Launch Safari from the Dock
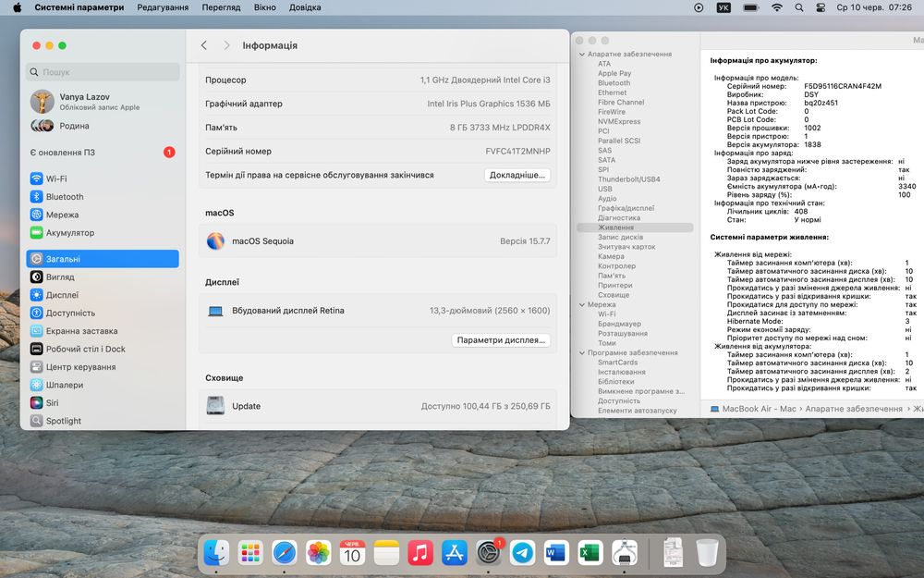Viewport: 924px width, 578px height. pyautogui.click(x=285, y=553)
